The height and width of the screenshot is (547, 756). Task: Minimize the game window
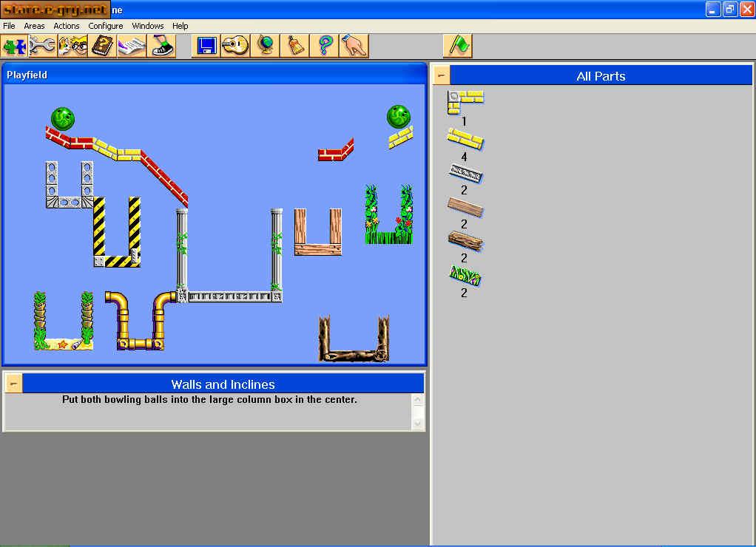(712, 9)
